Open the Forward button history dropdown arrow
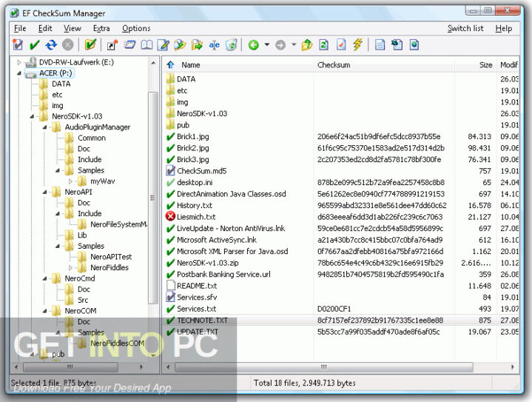Screen dimensions: 532x402 (x=294, y=44)
